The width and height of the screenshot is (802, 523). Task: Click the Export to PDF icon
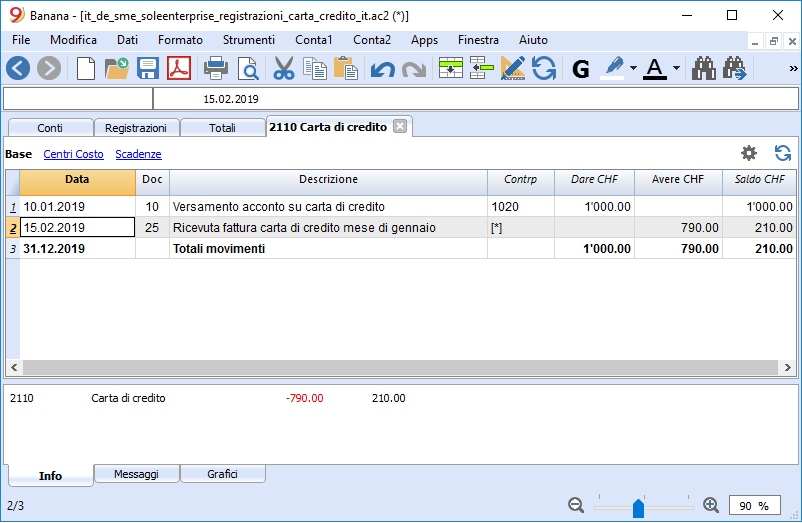click(x=179, y=68)
